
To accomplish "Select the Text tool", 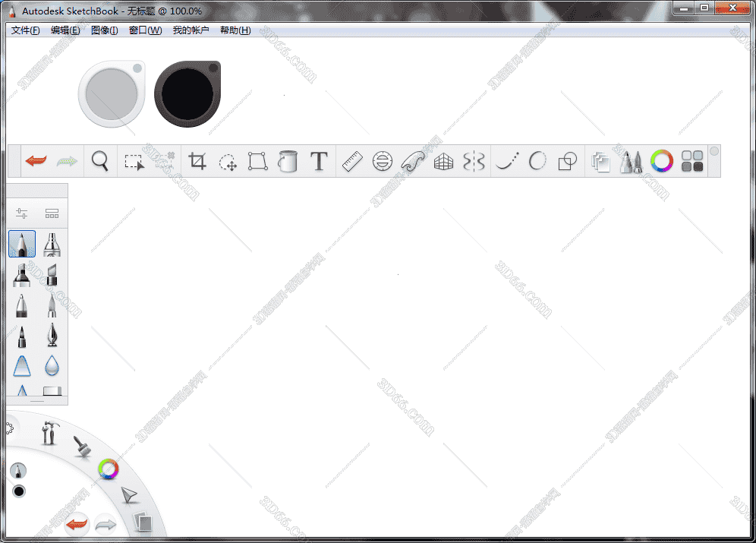I will coord(318,161).
